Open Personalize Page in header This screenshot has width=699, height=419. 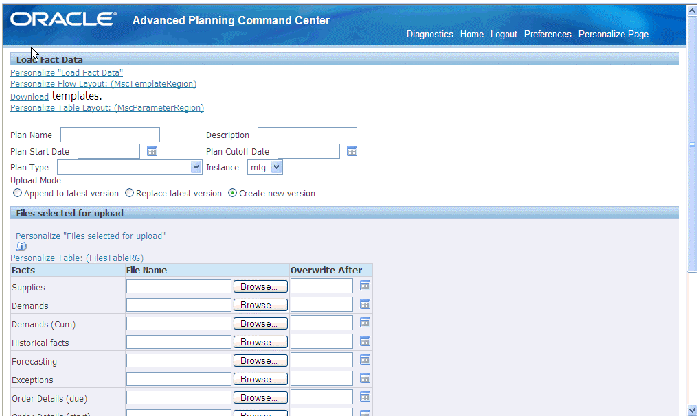[613, 34]
